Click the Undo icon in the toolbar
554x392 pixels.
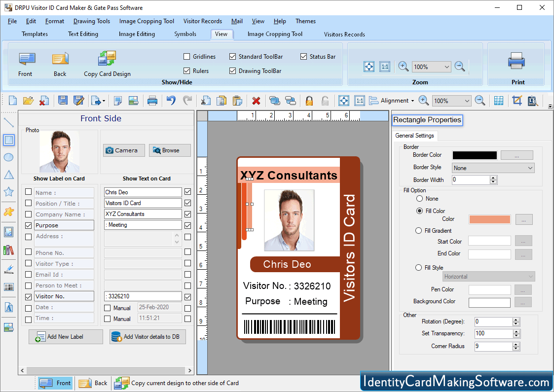172,101
